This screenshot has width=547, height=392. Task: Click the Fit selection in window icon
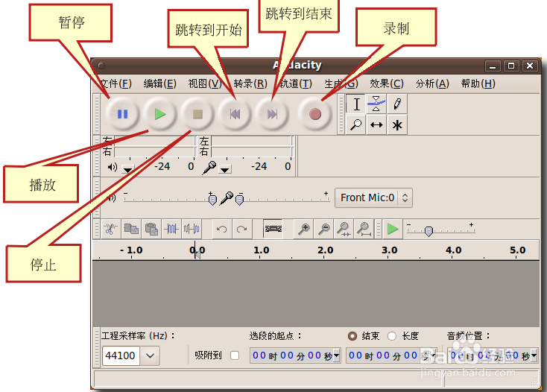tap(344, 229)
